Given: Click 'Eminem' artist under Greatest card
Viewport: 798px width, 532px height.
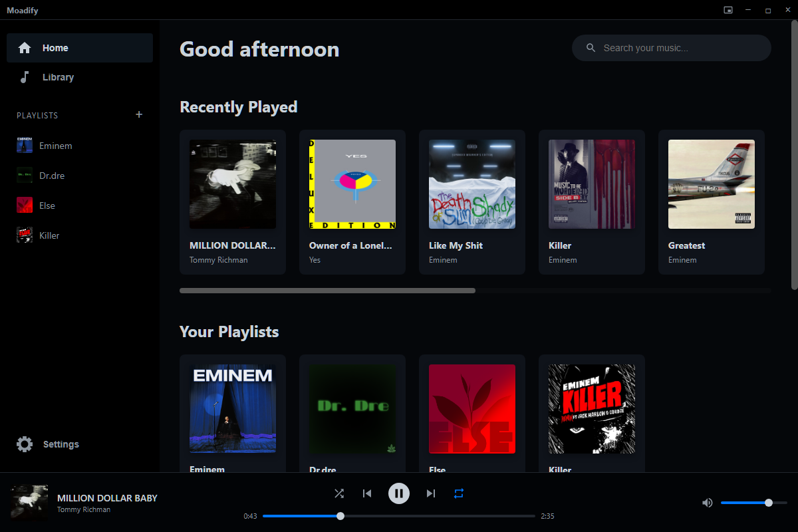Looking at the screenshot, I should tap(682, 260).
